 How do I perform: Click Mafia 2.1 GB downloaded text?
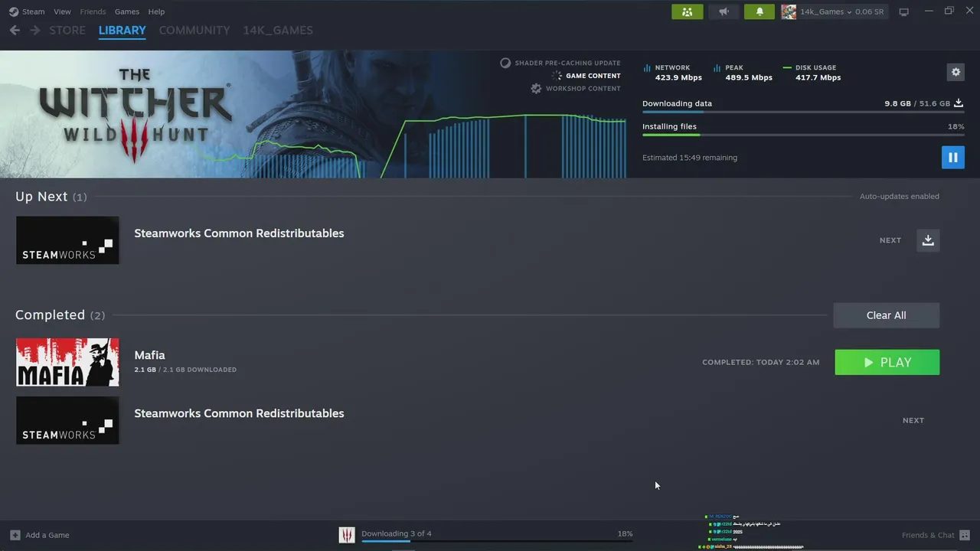pos(185,370)
